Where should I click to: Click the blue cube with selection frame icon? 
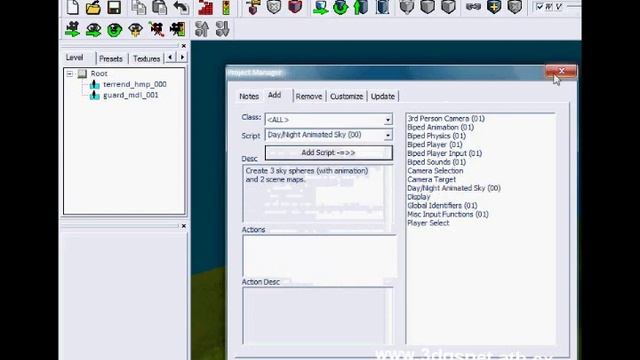[382, 7]
